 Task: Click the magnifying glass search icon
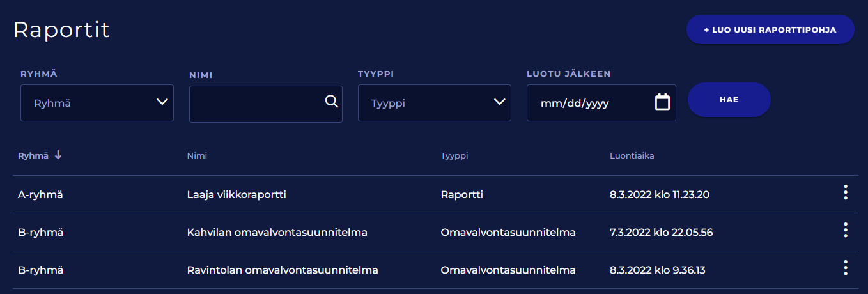(331, 102)
